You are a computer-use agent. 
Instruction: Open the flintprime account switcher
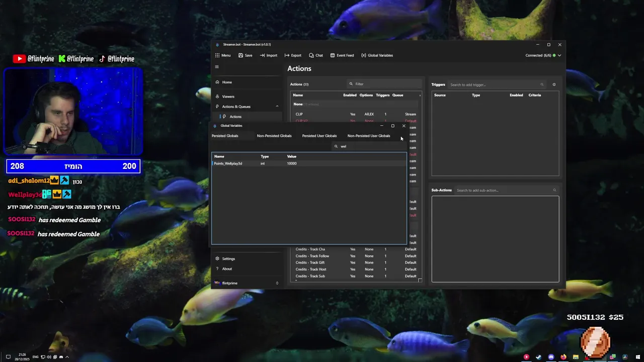247,283
